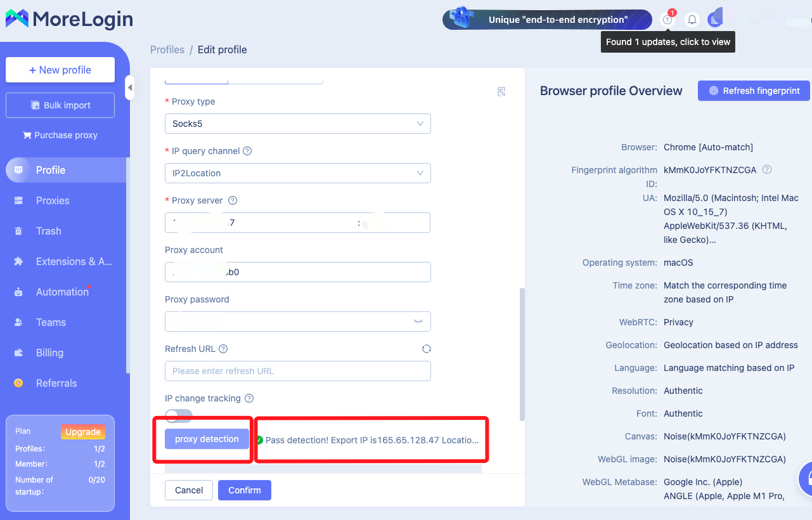
Task: Click the form's vertical scrollbar
Action: (522, 354)
